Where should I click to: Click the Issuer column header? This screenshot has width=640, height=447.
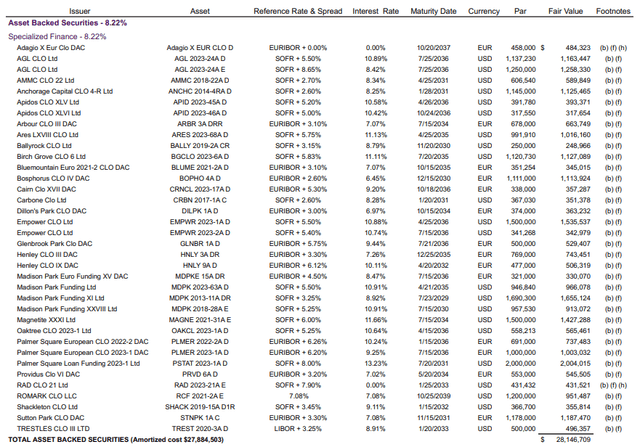[80, 11]
